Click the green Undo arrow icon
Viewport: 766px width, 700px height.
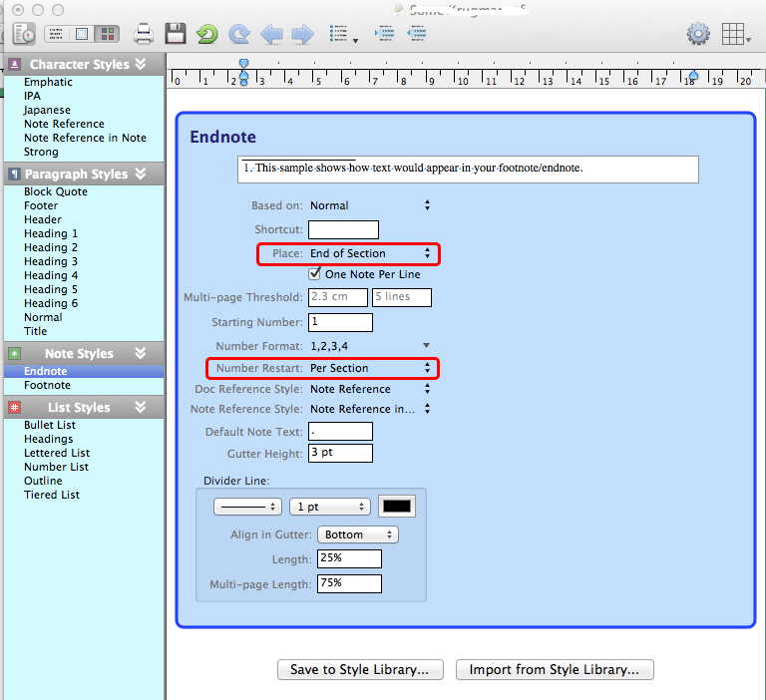206,35
